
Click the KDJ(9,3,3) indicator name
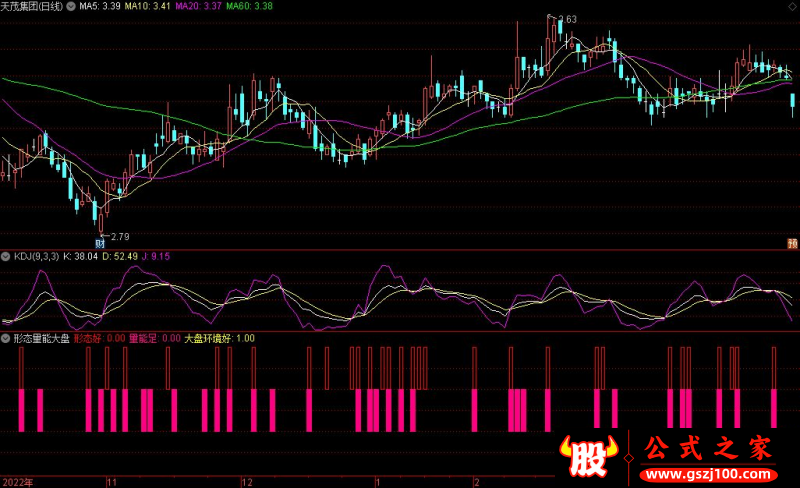coord(36,256)
